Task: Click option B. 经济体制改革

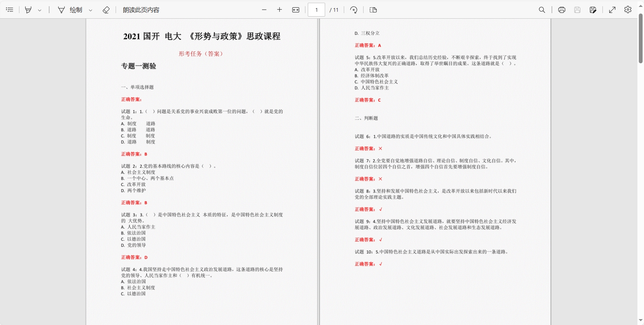Action: pos(372,76)
